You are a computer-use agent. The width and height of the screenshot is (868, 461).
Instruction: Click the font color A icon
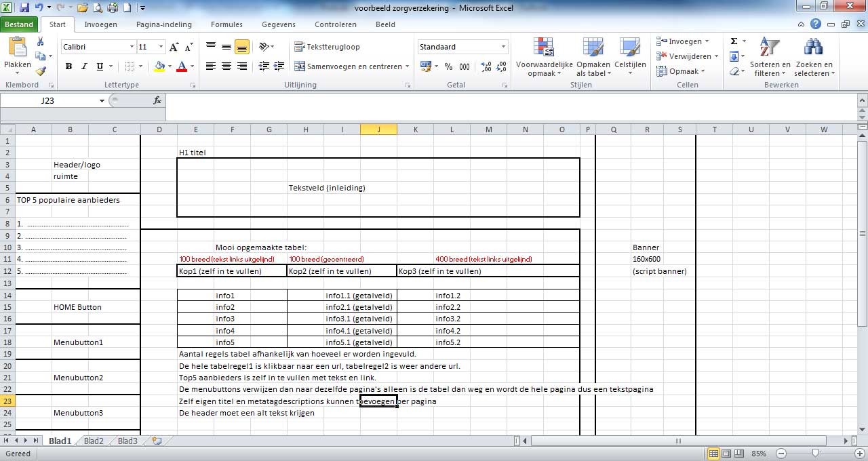[181, 66]
